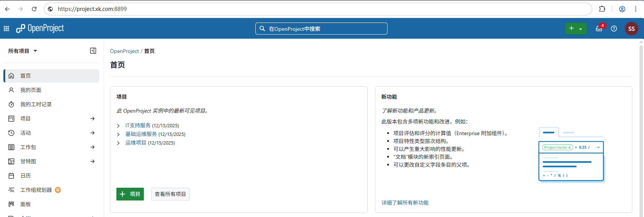Click the 在OpenProject中搜索 search field
644x217 pixels.
(x=321, y=29)
